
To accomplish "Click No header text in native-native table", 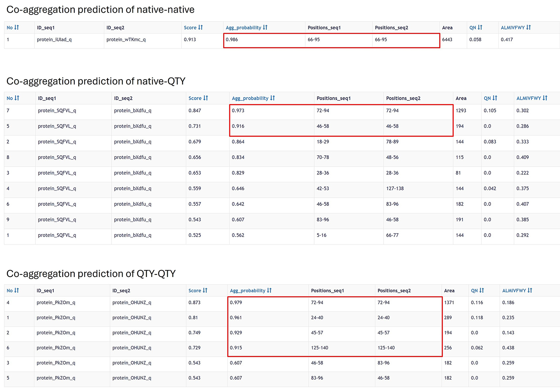I will click(x=10, y=28).
